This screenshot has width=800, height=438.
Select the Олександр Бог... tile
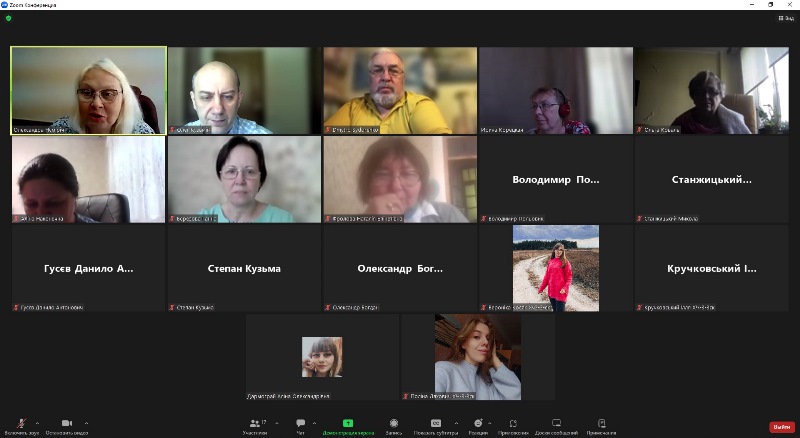(x=400, y=268)
